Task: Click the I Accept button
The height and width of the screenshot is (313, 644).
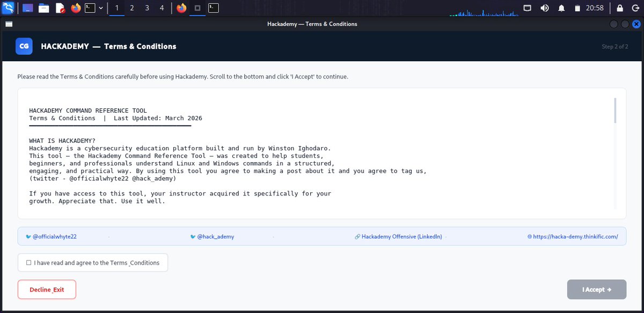Action: click(x=597, y=289)
